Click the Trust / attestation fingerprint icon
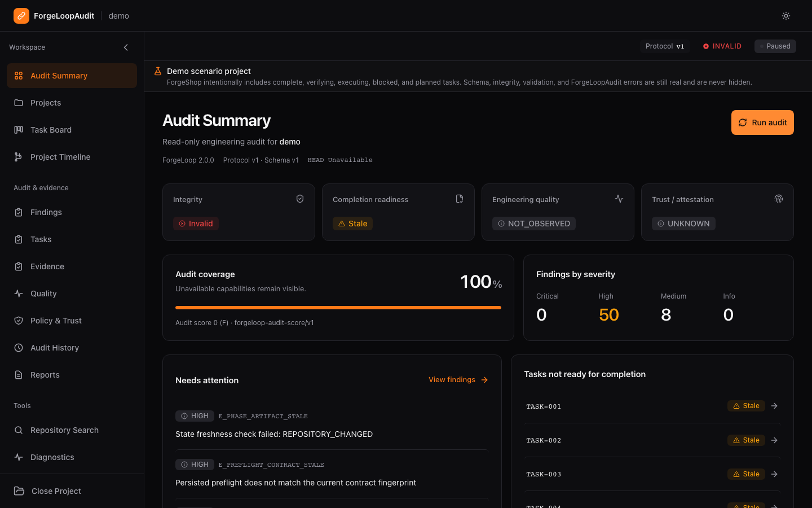Screen dimensions: 812x508 tap(779, 199)
